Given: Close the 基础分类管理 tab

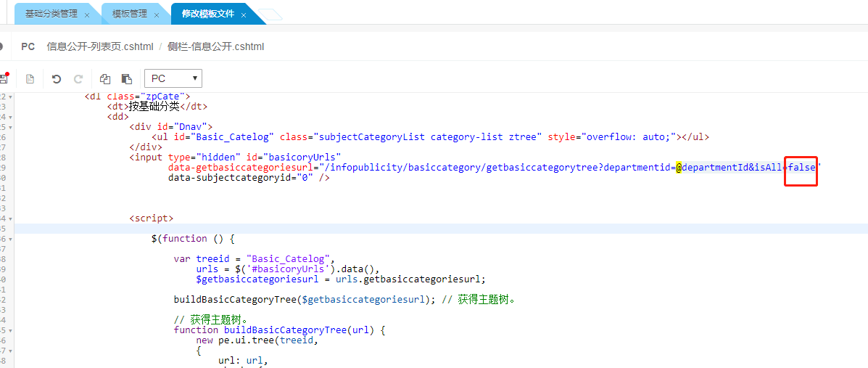Looking at the screenshot, I should pos(87,15).
